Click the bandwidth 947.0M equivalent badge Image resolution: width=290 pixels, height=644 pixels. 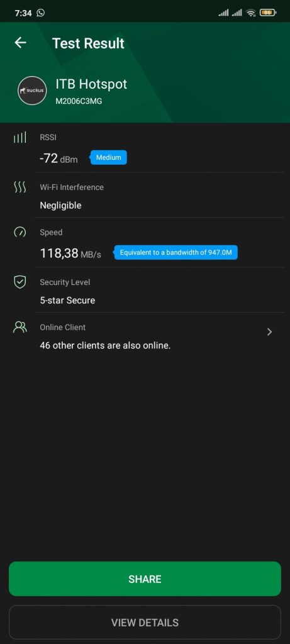tap(176, 252)
